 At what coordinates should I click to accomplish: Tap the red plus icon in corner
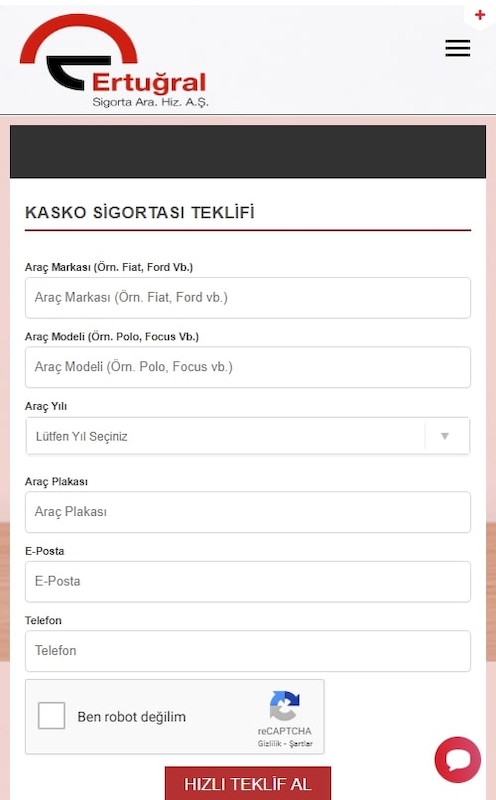(480, 15)
